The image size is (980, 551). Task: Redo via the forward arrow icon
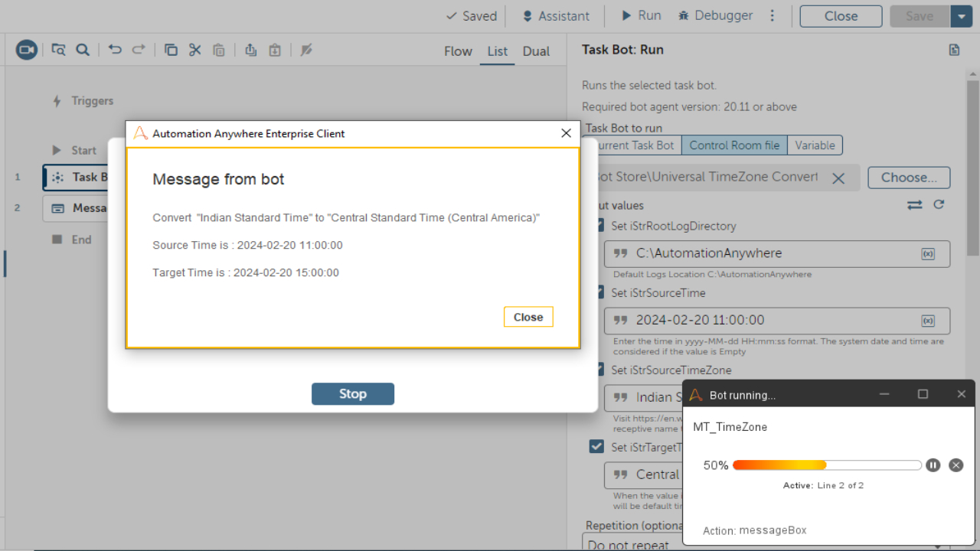point(139,51)
